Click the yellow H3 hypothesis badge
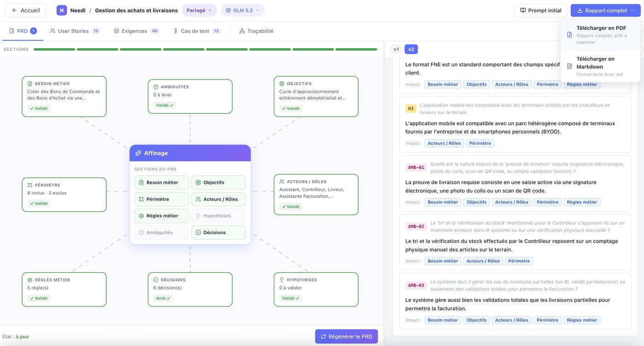This screenshot has width=644, height=346. point(411,109)
